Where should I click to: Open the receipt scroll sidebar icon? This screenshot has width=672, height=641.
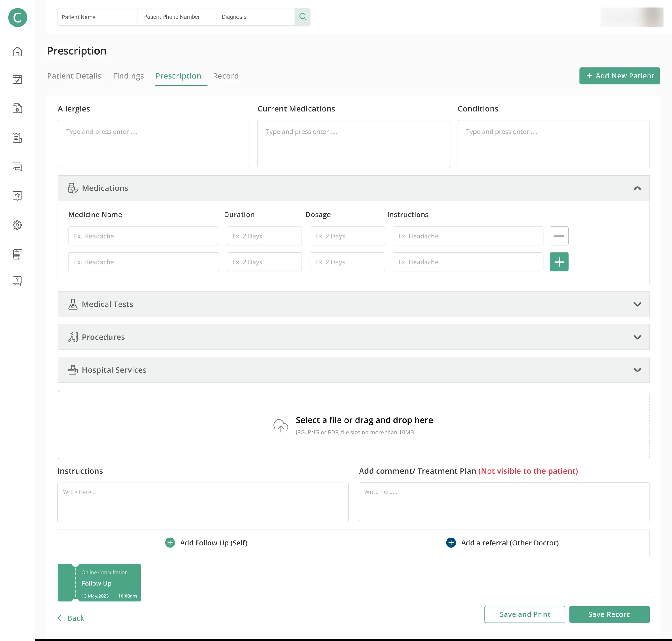coord(17,254)
